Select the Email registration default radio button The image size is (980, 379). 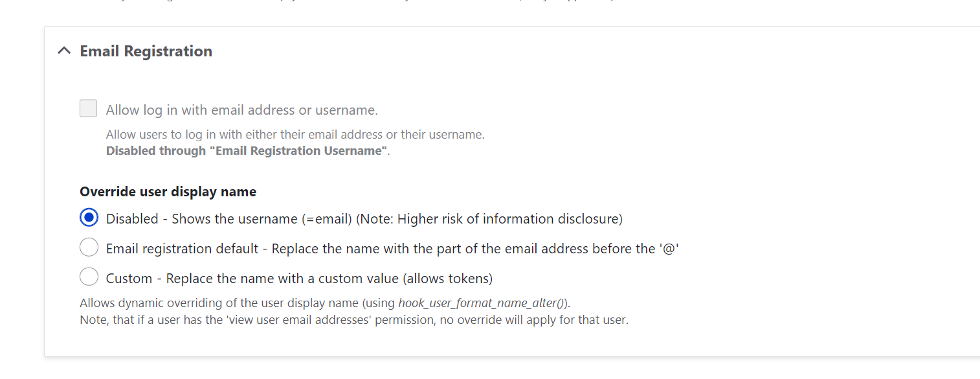(x=89, y=248)
